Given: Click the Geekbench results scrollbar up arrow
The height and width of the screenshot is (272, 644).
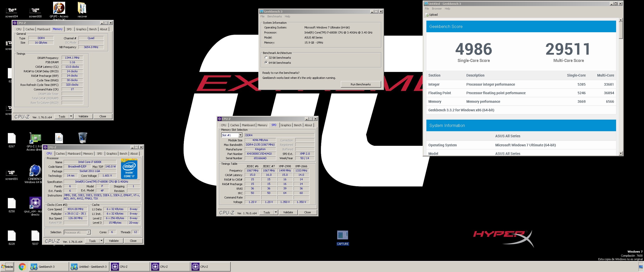Looking at the screenshot, I should pos(621,20).
